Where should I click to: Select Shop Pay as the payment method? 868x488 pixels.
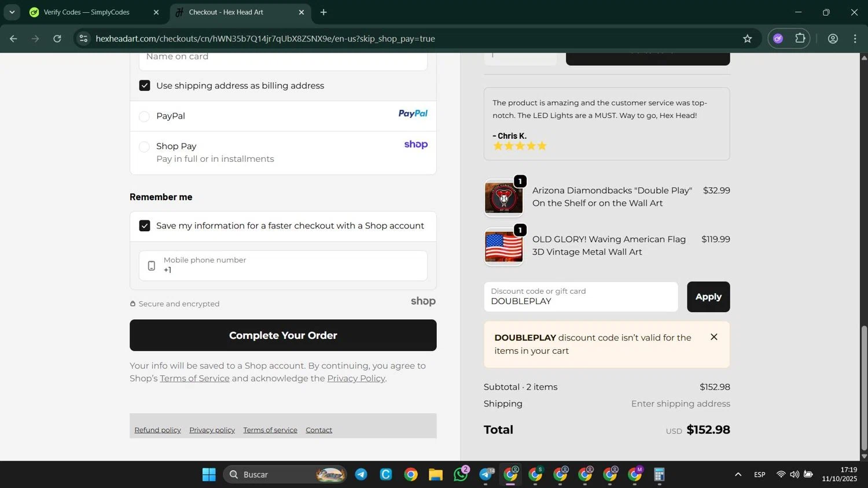tap(145, 147)
